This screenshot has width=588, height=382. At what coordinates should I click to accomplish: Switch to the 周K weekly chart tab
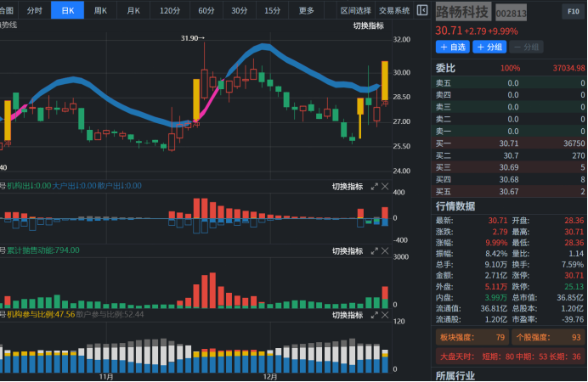[100, 10]
